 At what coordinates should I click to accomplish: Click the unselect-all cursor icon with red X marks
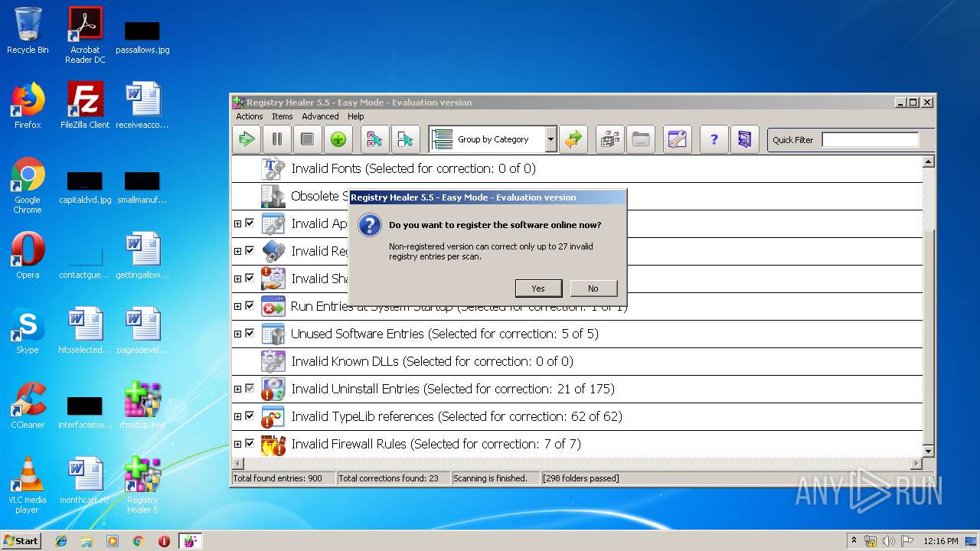click(374, 139)
